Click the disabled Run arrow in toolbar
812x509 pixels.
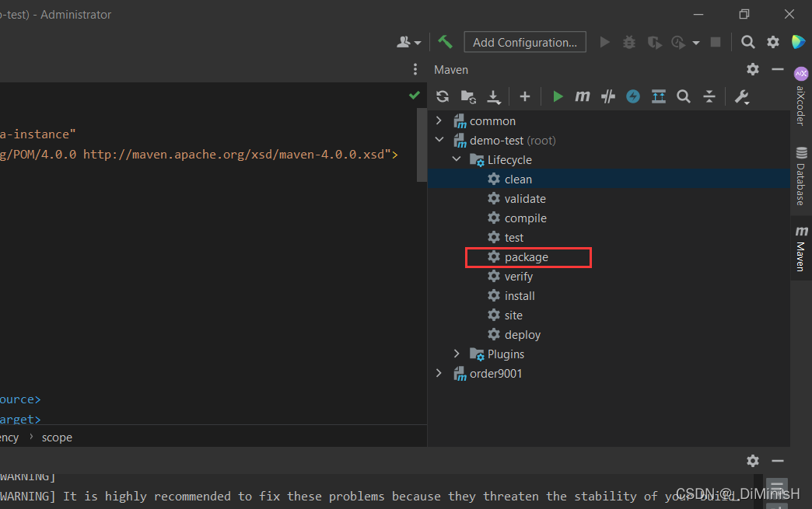tap(604, 42)
